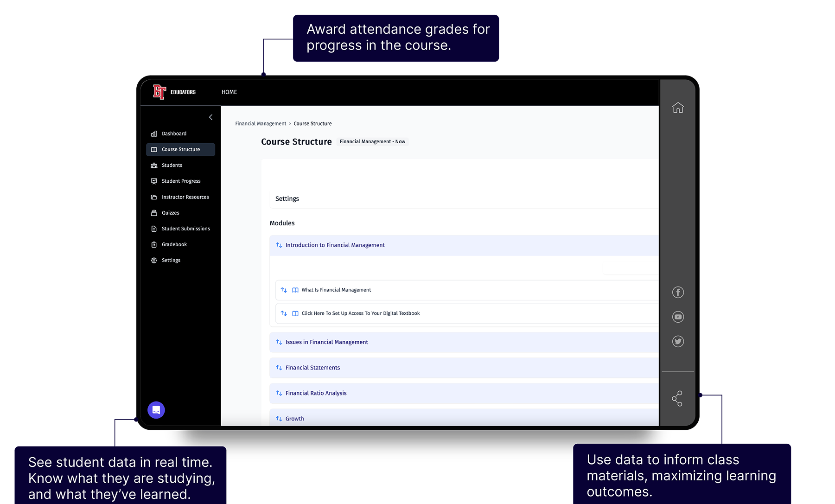Image resolution: width=835 pixels, height=504 pixels.
Task: Collapse the sidebar with the chevron arrow
Action: [x=210, y=117]
